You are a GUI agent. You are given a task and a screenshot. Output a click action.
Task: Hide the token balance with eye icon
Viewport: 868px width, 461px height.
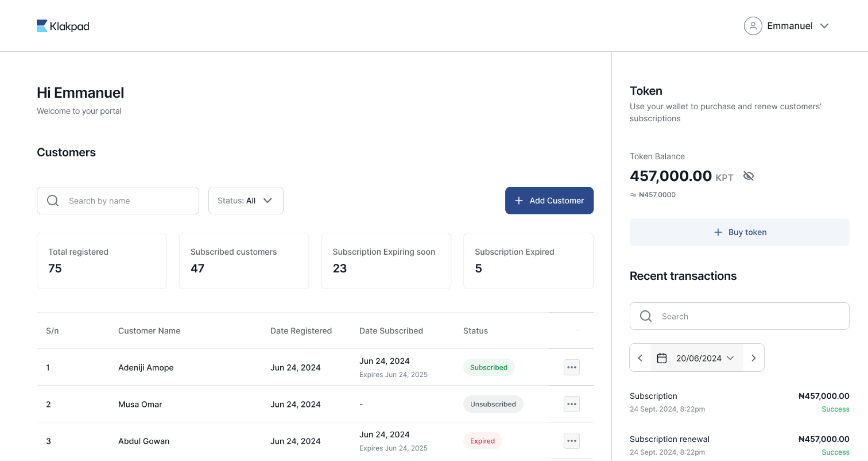pyautogui.click(x=748, y=176)
